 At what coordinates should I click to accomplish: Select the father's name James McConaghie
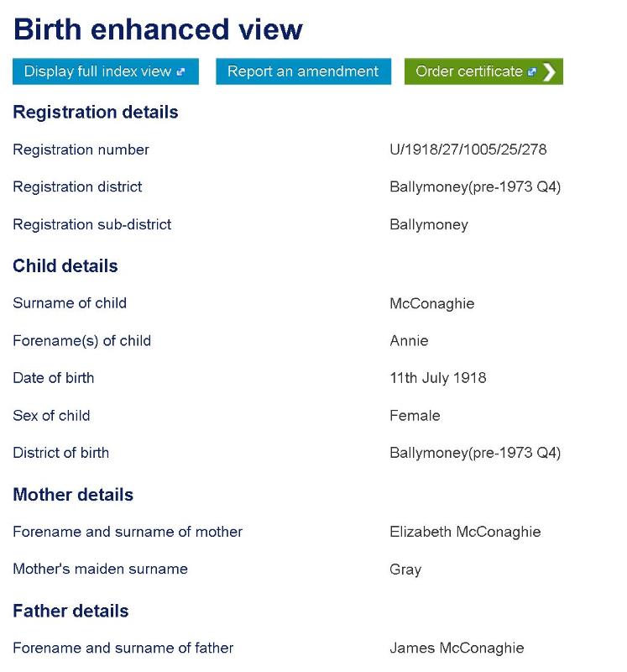(457, 648)
